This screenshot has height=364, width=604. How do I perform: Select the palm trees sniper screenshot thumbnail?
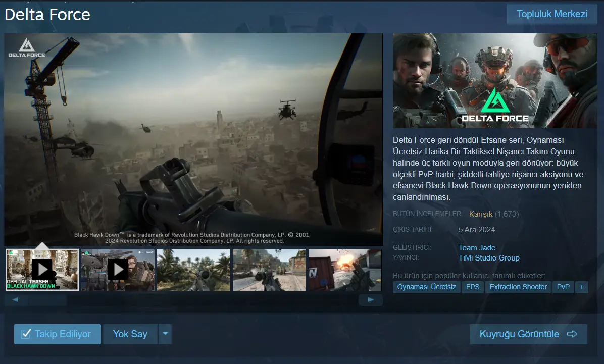(193, 270)
